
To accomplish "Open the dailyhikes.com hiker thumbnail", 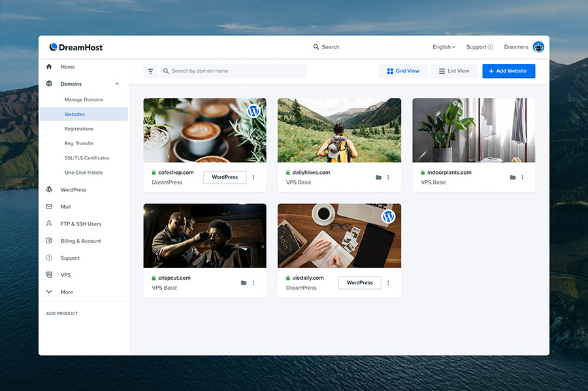I will click(339, 130).
